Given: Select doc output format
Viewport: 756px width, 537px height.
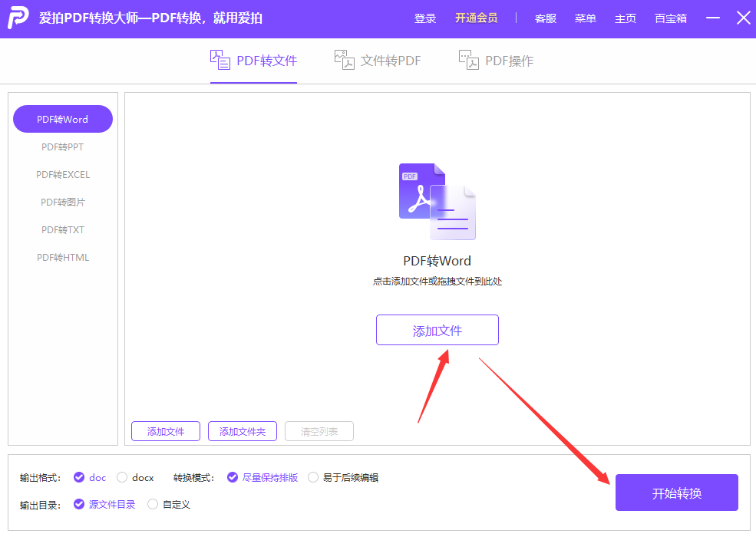Looking at the screenshot, I should pyautogui.click(x=90, y=477).
